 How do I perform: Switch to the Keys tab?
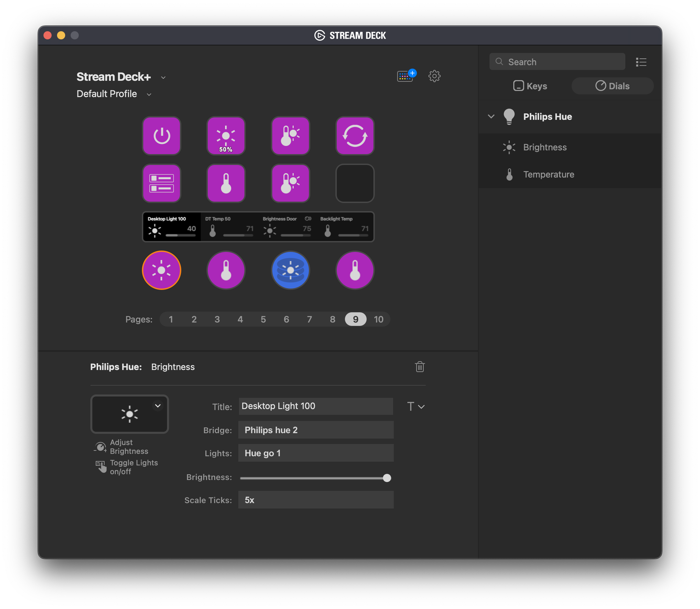530,86
